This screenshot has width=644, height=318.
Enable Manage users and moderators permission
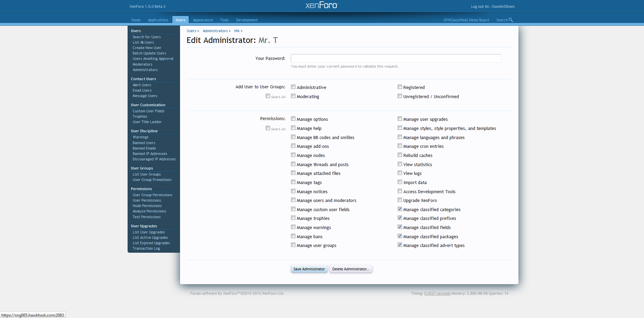coord(293,200)
